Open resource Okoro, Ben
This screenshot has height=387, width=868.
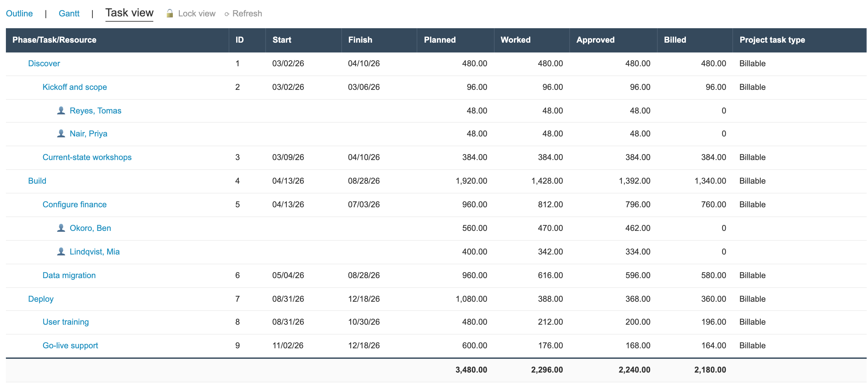click(x=90, y=228)
